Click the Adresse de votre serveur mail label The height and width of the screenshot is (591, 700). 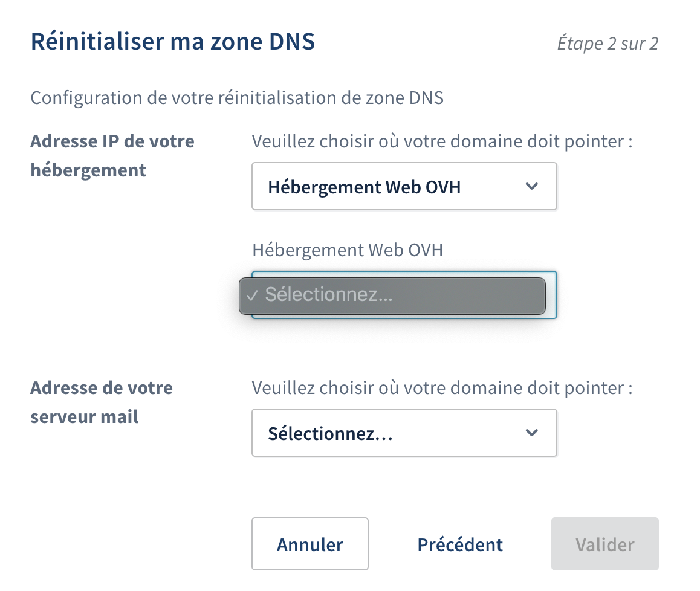tap(102, 402)
